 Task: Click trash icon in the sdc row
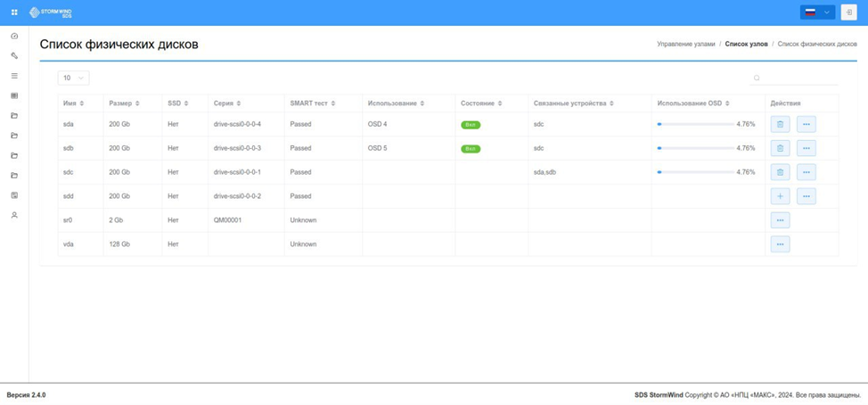click(x=780, y=172)
